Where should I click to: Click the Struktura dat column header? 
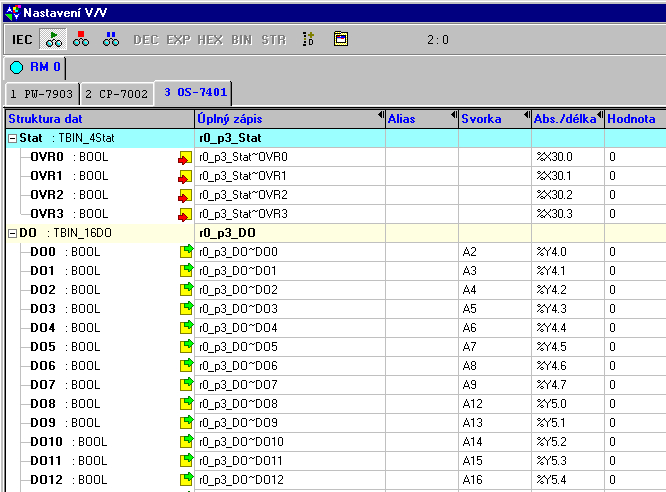coord(100,119)
